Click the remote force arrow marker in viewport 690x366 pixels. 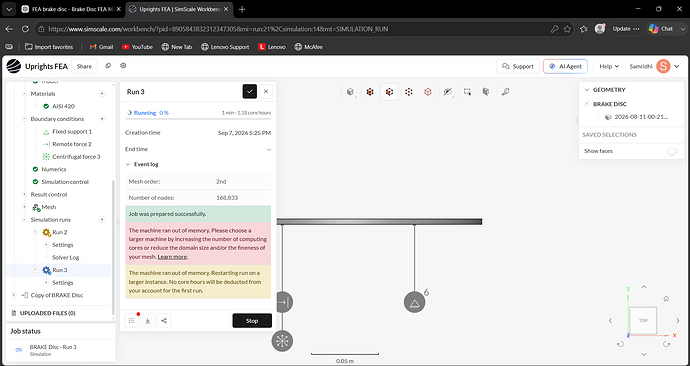coord(283,302)
